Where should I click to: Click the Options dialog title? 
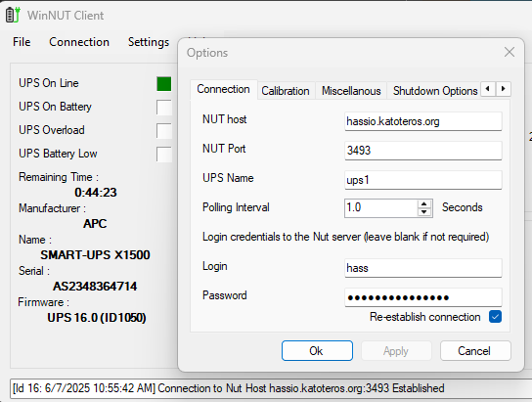coord(207,53)
